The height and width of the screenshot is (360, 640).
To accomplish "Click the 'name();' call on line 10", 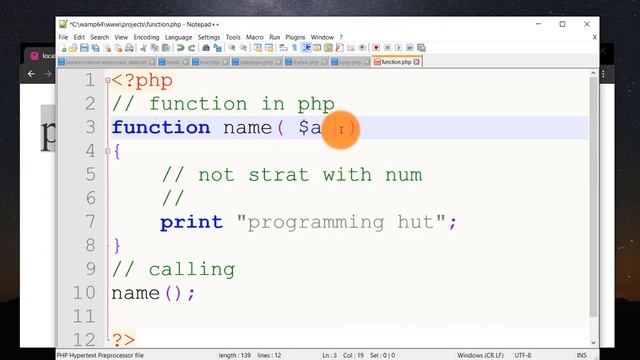I will (x=153, y=293).
